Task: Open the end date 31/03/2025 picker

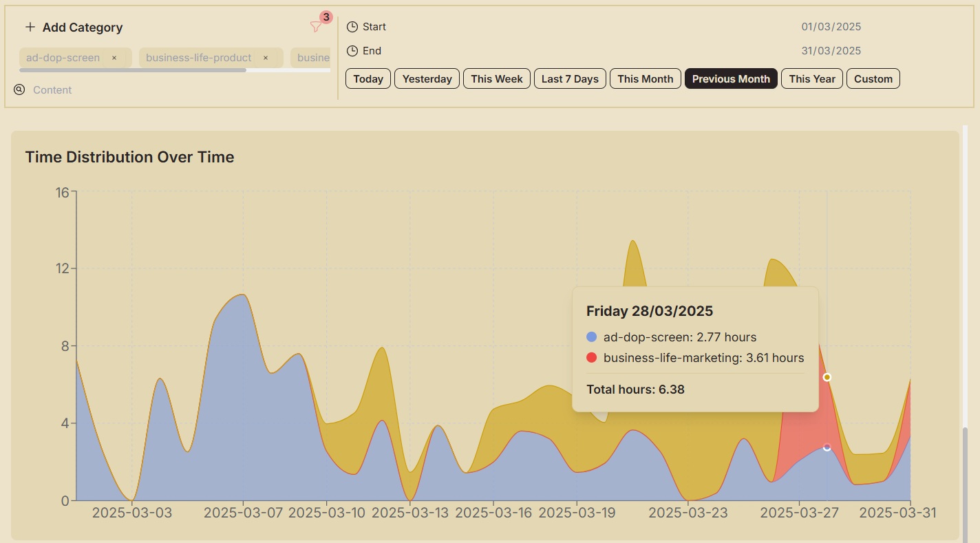Action: pos(831,51)
